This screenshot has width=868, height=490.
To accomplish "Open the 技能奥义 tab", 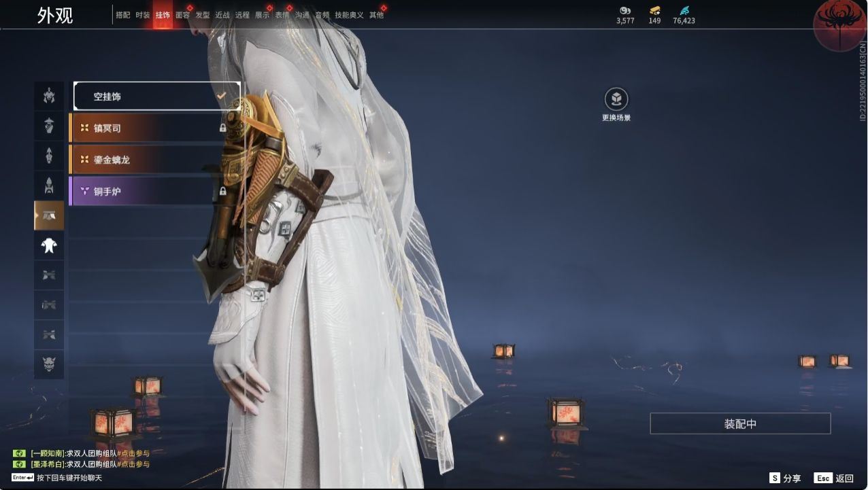I will (349, 15).
